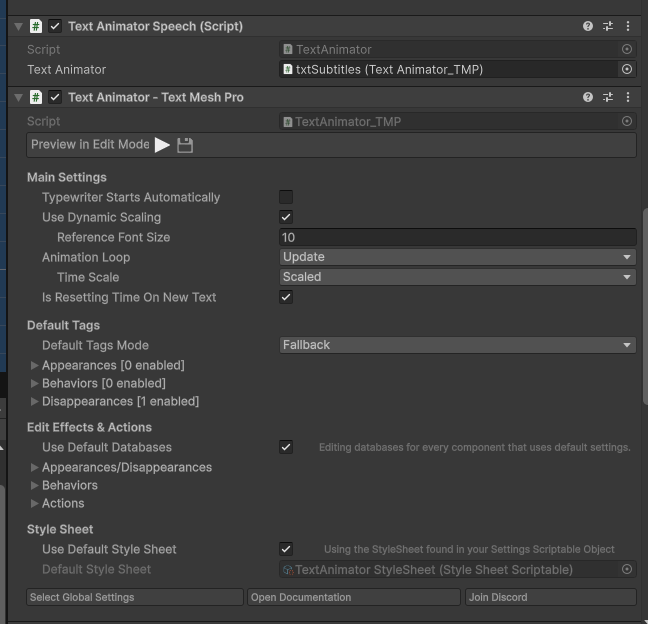
Task: Click the save icon next to preview play
Action: tap(185, 145)
